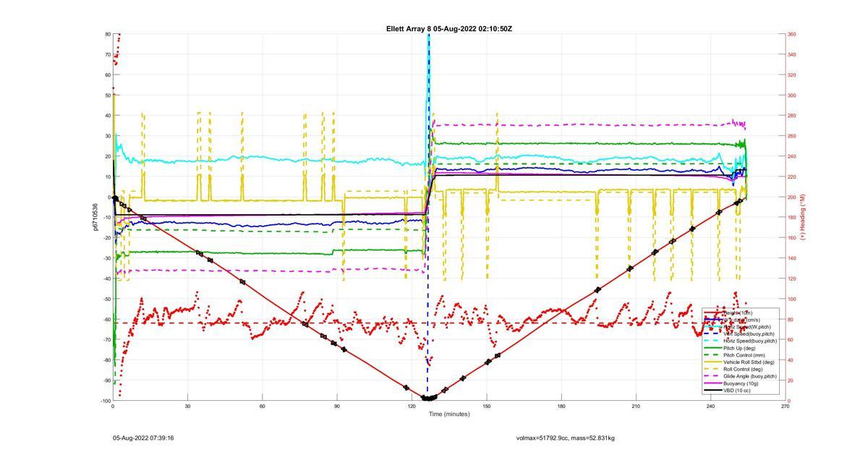Select timestamp text '05-Aug-2022 07:39:16'
The width and height of the screenshot is (868, 450).
(x=143, y=438)
